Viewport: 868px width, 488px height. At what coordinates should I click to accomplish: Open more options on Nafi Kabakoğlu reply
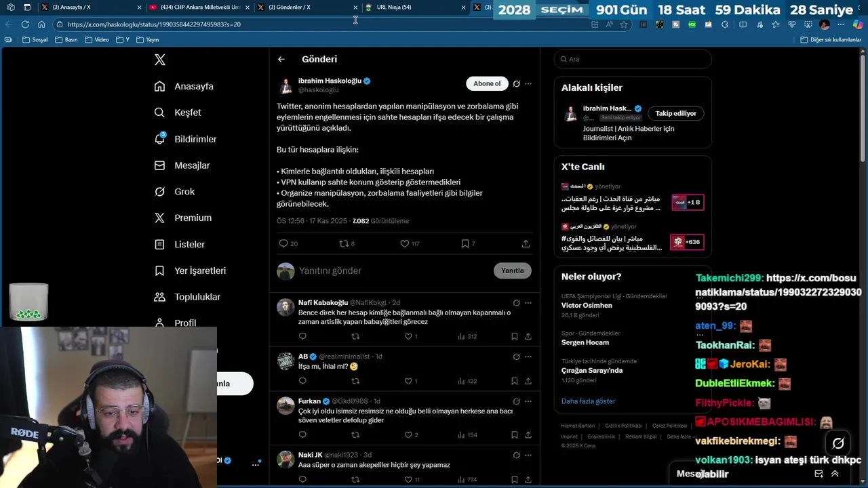point(528,303)
